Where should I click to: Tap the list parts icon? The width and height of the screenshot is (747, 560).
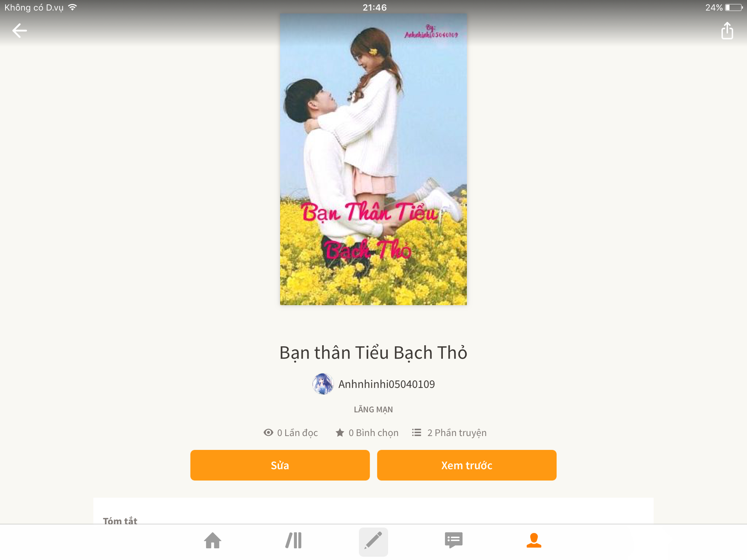416,432
